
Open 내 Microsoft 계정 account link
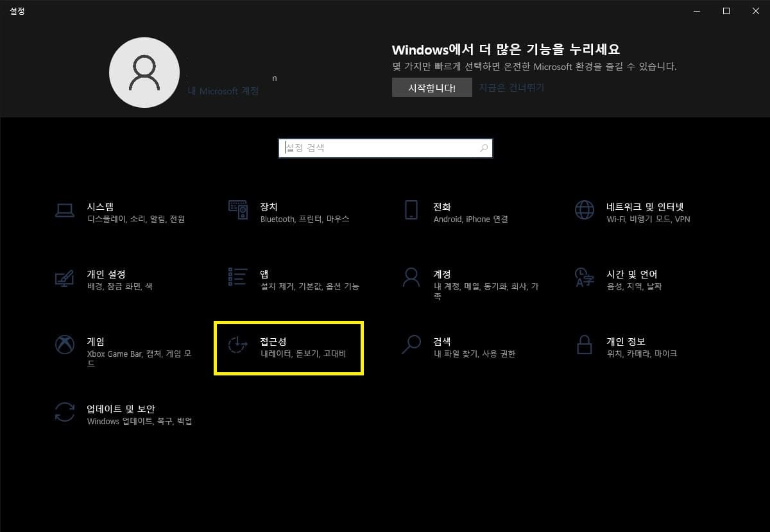click(x=222, y=91)
